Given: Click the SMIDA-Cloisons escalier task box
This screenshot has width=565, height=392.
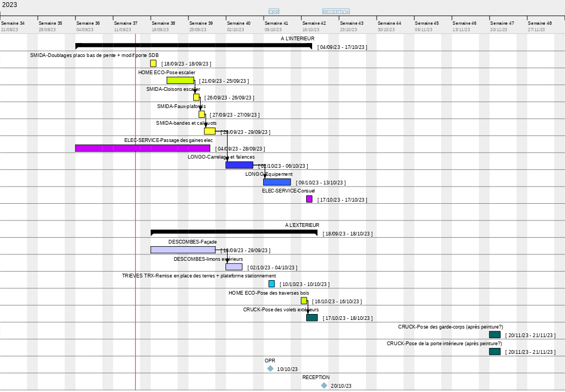Looking at the screenshot, I should [x=196, y=97].
